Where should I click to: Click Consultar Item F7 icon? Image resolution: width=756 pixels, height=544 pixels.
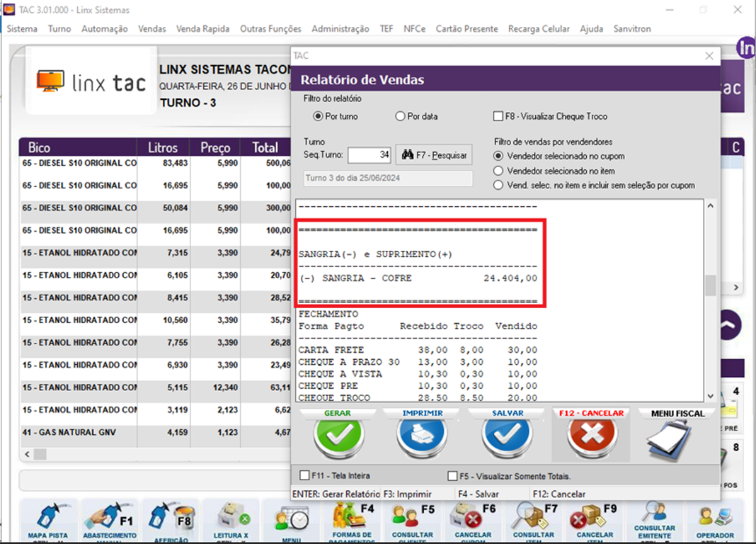tap(534, 520)
